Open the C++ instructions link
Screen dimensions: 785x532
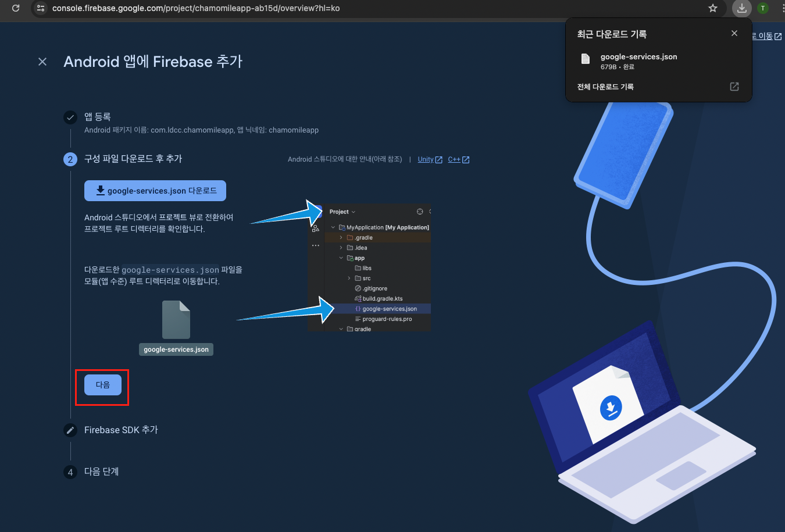pos(454,159)
